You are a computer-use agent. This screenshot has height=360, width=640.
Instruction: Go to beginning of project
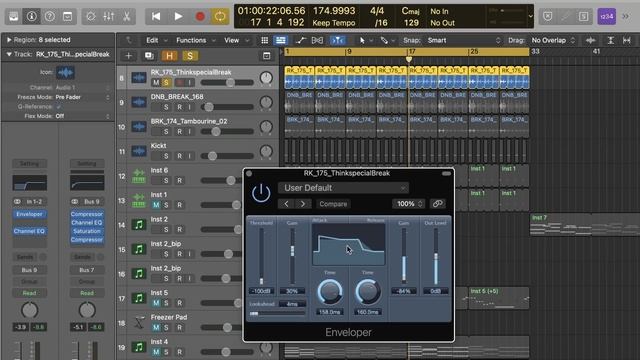156,16
